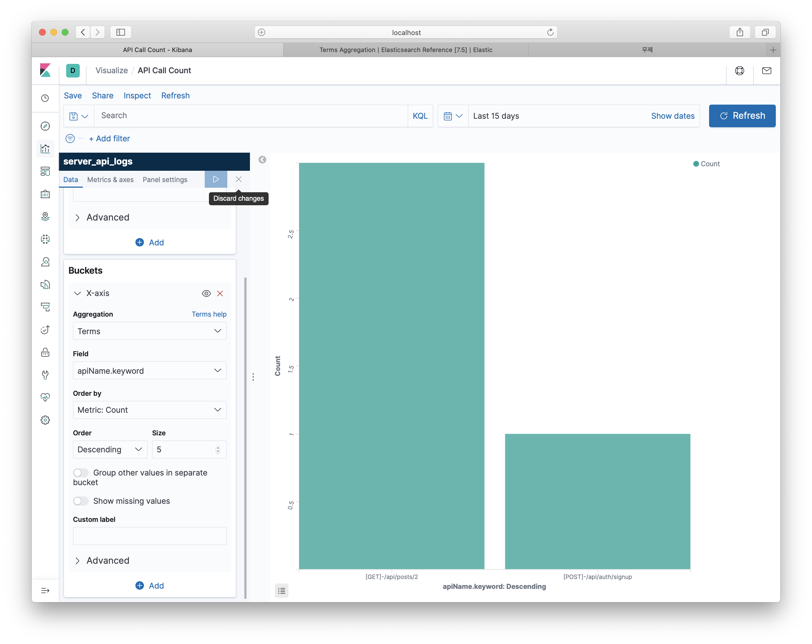Open the Field apiName.keyword dropdown

click(x=150, y=371)
